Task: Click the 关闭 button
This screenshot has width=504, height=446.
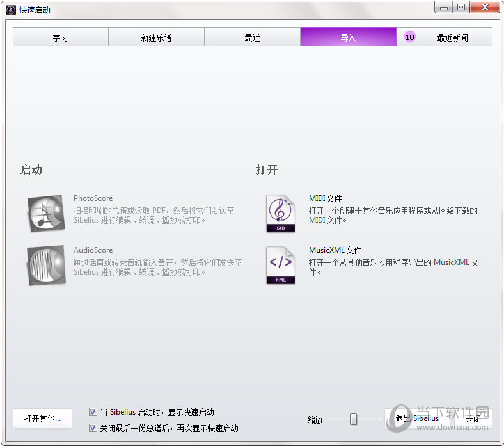Action: tap(473, 418)
